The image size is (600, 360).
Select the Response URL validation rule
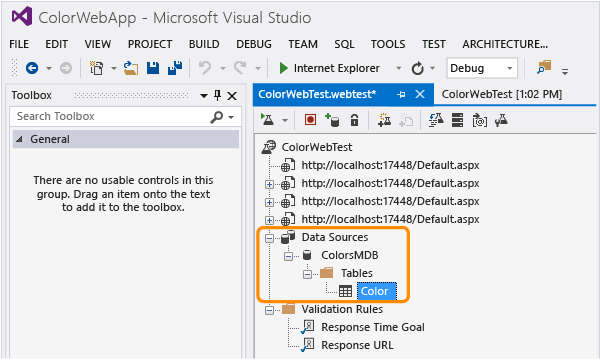pos(357,345)
